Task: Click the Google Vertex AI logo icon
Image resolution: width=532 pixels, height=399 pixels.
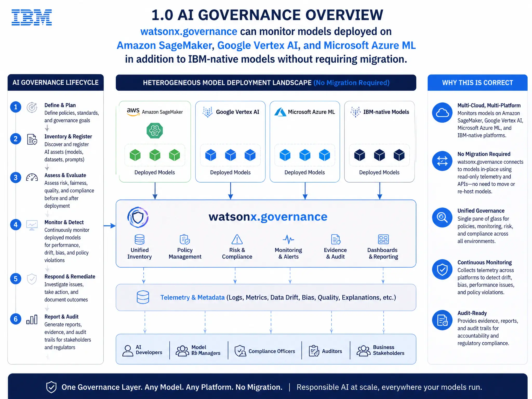Action: (208, 112)
